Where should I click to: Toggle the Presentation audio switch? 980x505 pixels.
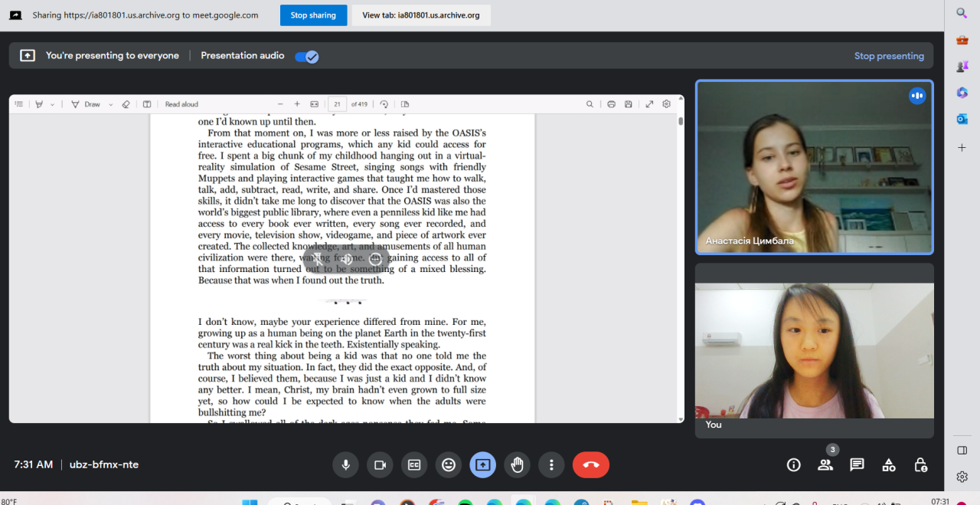click(307, 56)
